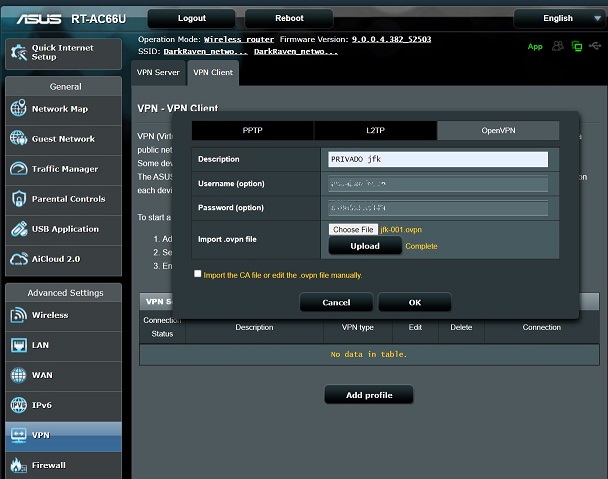Click the USB status icon in header

595,46
